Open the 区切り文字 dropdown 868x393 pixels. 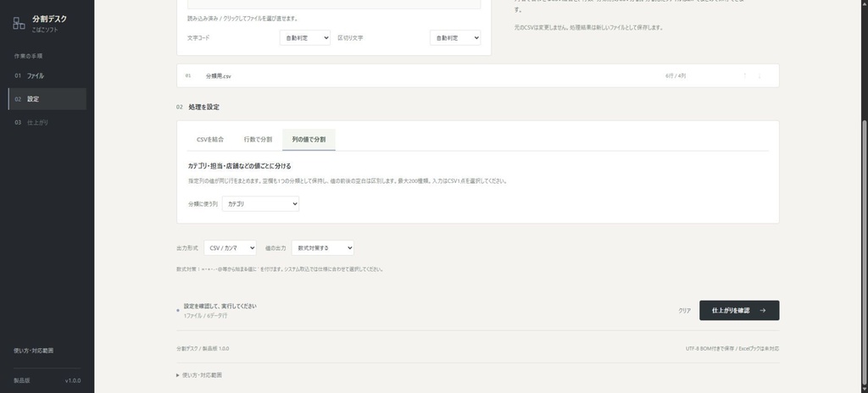455,37
